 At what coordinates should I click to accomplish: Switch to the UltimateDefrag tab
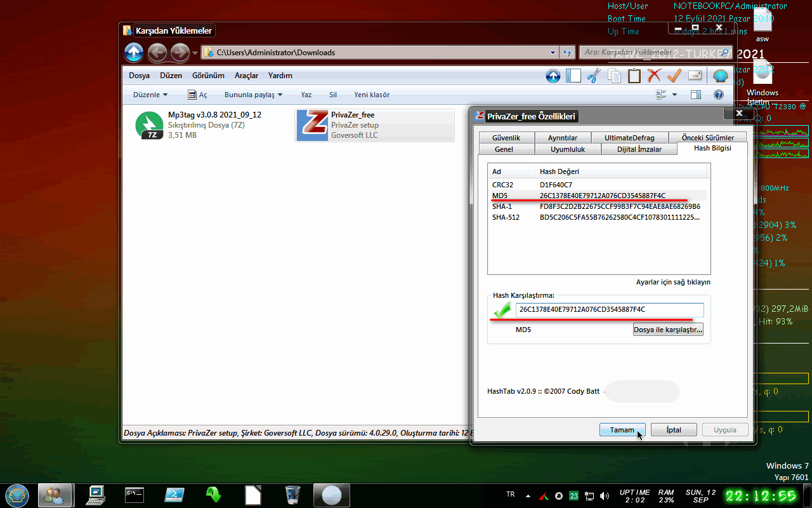(x=629, y=138)
